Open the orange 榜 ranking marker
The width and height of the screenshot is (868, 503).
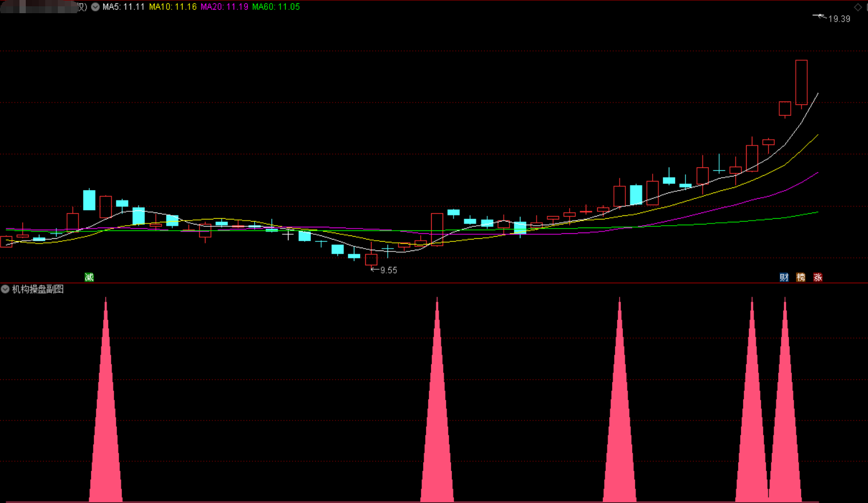[801, 277]
